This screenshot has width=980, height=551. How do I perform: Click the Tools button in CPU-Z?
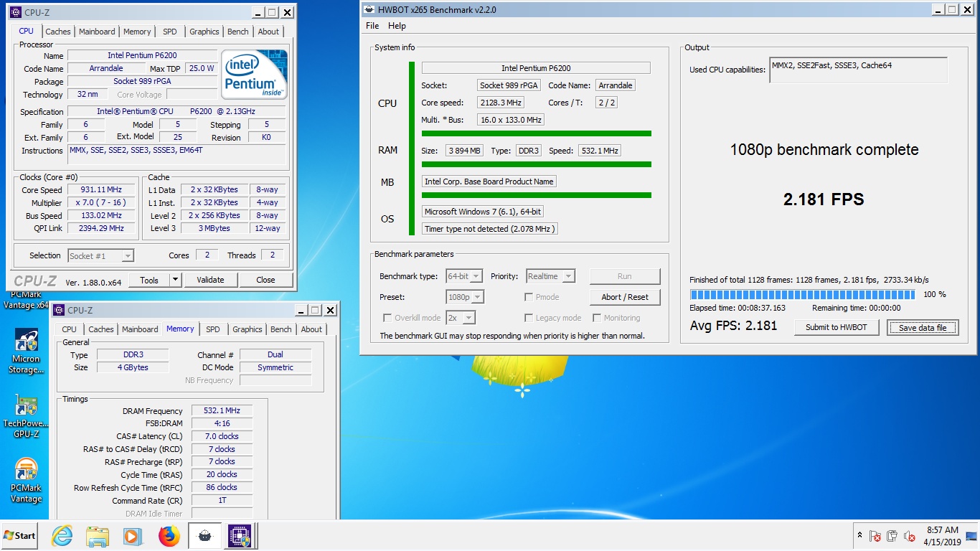coord(149,280)
